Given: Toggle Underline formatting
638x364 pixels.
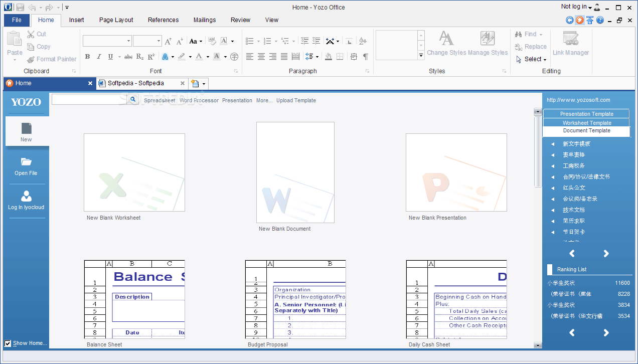Looking at the screenshot, I should pyautogui.click(x=110, y=57).
